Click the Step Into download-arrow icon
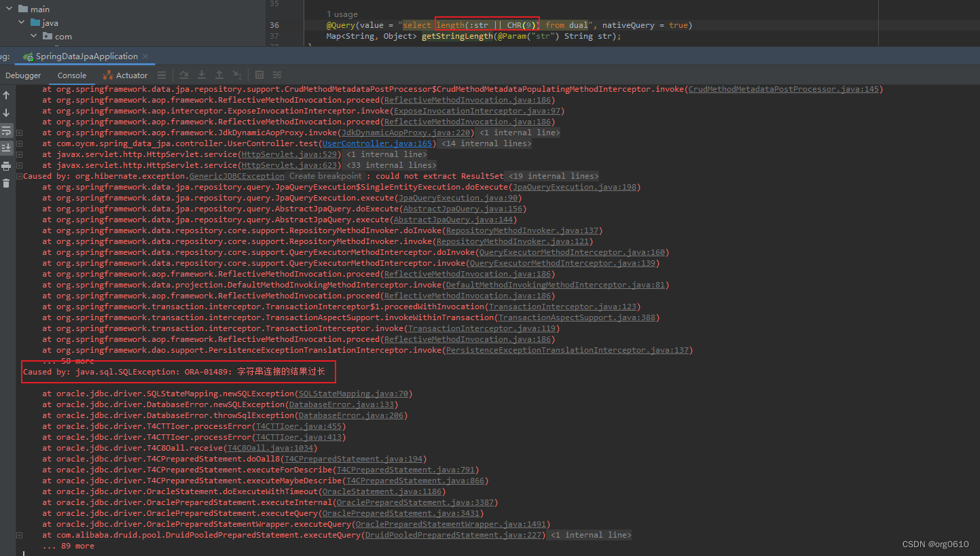Image resolution: width=980 pixels, height=556 pixels. tap(202, 75)
